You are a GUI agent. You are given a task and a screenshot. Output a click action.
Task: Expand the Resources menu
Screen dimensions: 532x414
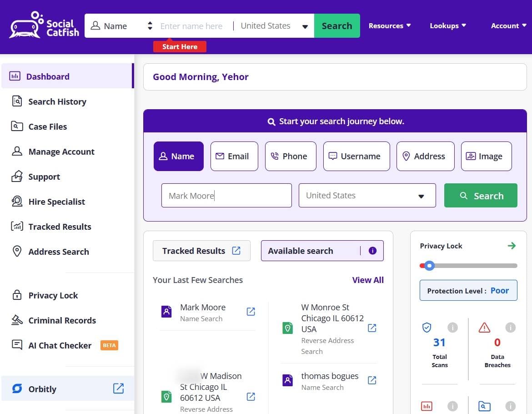[390, 26]
